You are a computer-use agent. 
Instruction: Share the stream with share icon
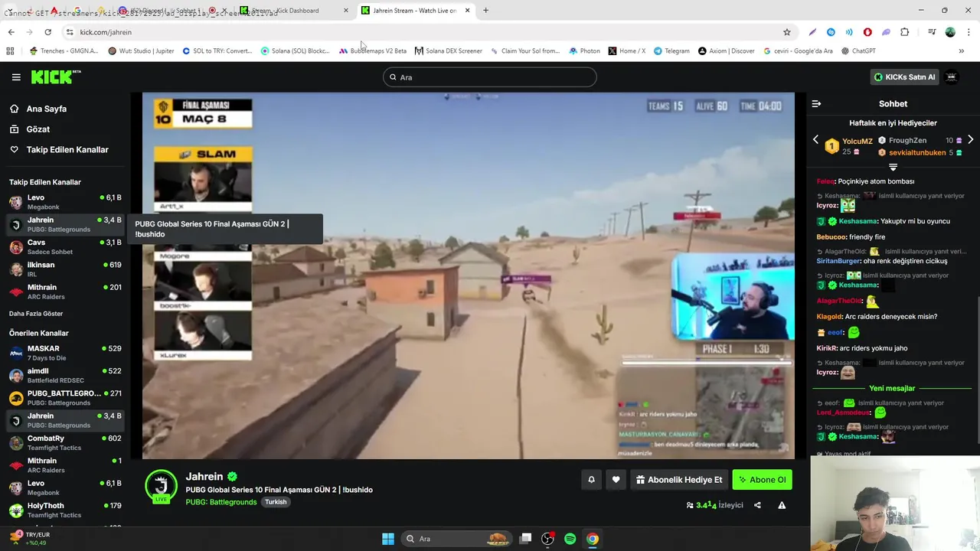(x=757, y=505)
